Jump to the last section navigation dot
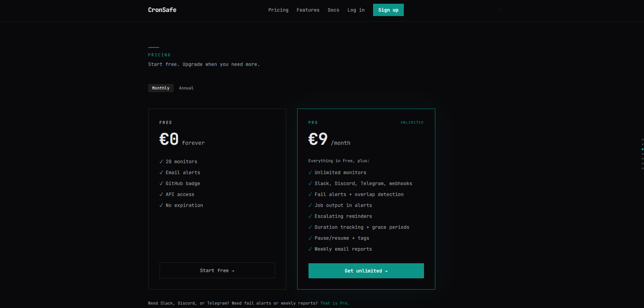 [x=643, y=168]
